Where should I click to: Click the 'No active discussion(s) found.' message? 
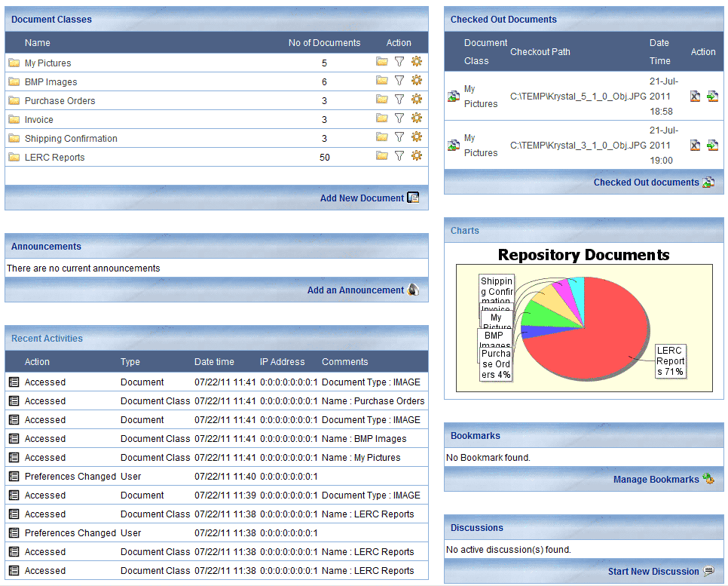(509, 549)
